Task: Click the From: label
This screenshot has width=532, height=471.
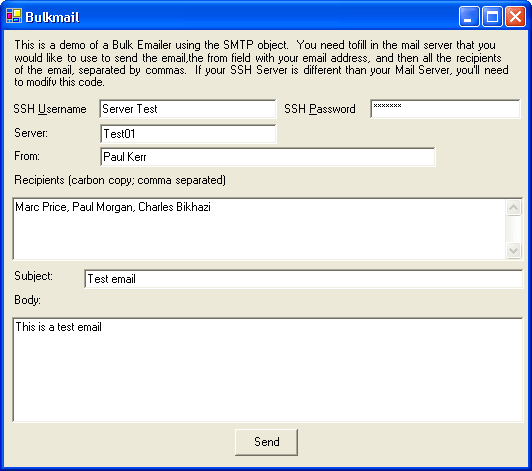Action: click(x=27, y=156)
